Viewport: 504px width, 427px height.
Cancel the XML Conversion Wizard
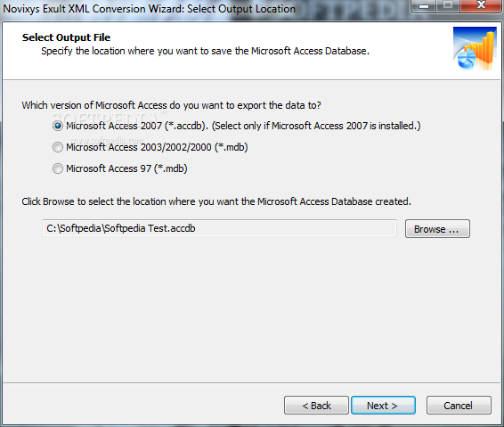(459, 405)
